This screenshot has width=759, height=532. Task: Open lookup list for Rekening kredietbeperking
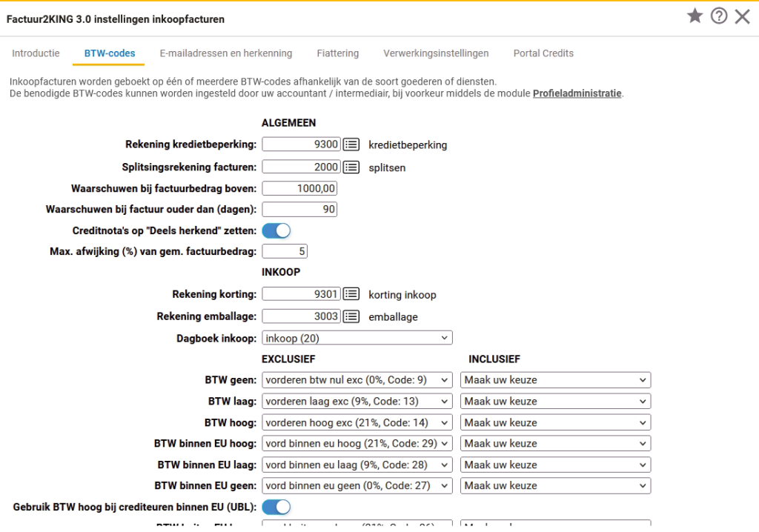coord(351,145)
